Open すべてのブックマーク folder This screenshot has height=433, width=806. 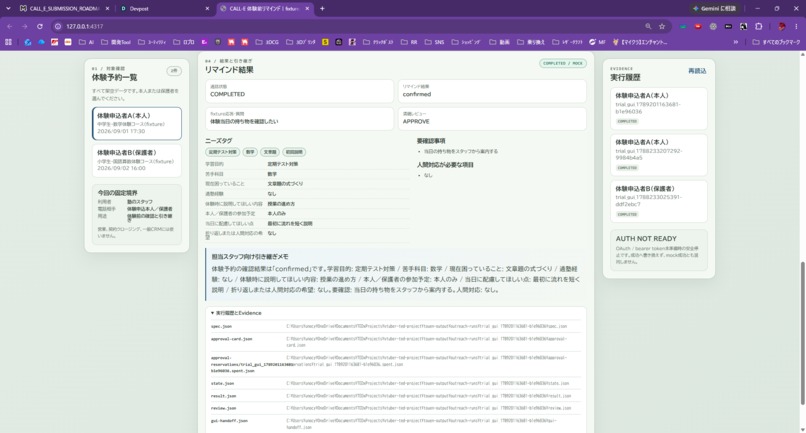[x=776, y=42]
